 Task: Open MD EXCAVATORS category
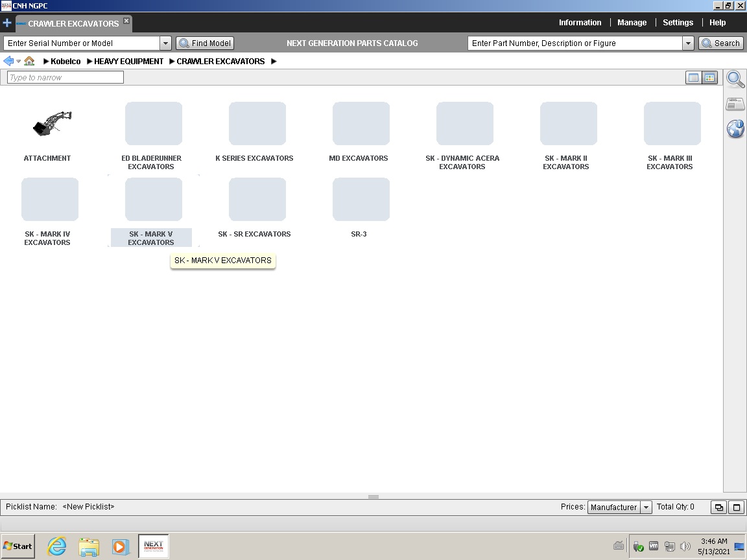pyautogui.click(x=361, y=123)
